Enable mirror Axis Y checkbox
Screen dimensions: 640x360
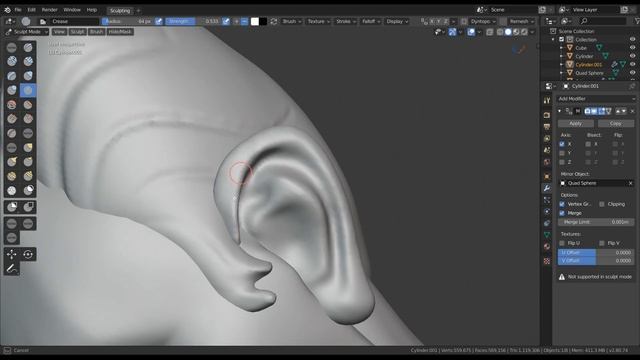pyautogui.click(x=562, y=153)
